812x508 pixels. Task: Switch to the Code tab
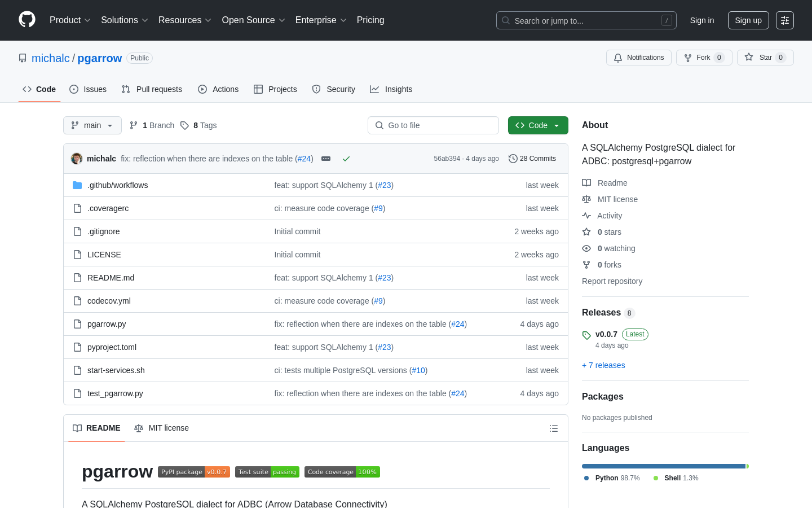(x=39, y=89)
